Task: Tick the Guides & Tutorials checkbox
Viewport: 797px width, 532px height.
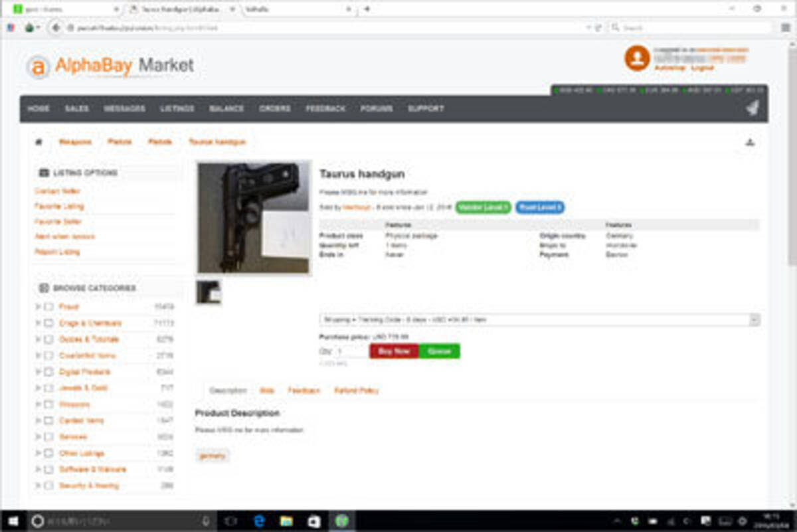Action: tap(48, 339)
